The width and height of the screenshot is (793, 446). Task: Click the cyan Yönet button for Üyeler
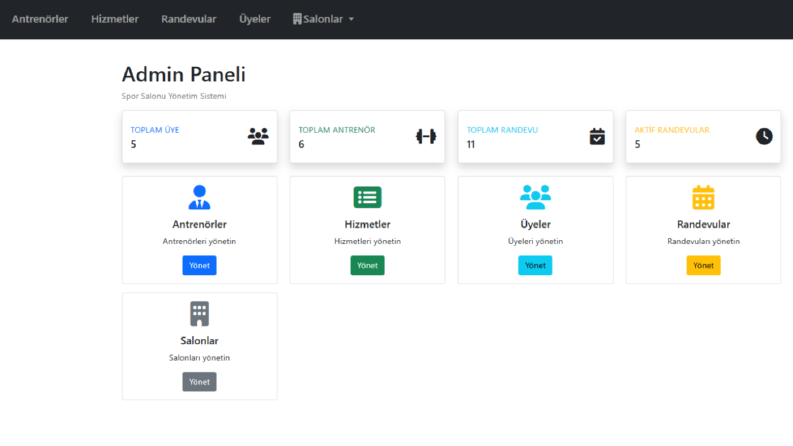[x=535, y=265]
